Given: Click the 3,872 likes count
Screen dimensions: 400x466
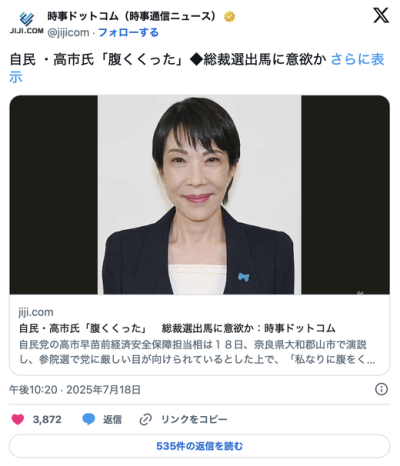Looking at the screenshot, I should coord(47,419).
